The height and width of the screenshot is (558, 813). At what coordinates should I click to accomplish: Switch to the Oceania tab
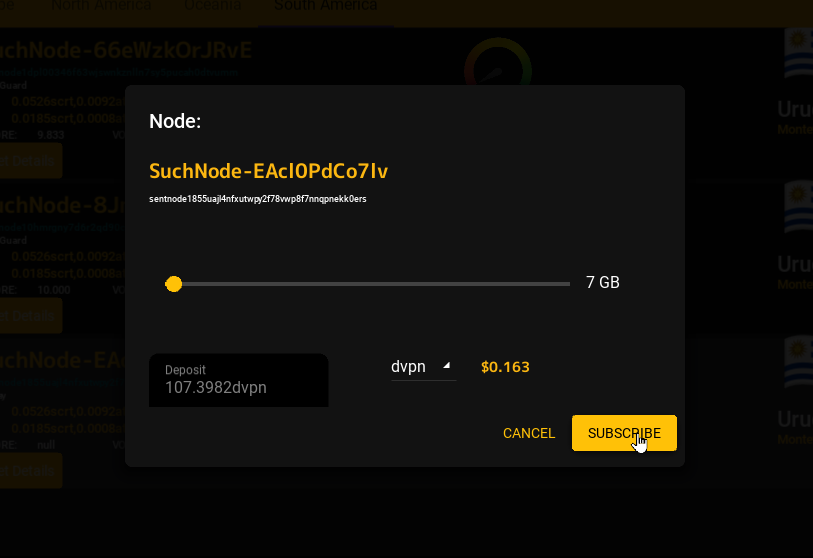point(213,7)
